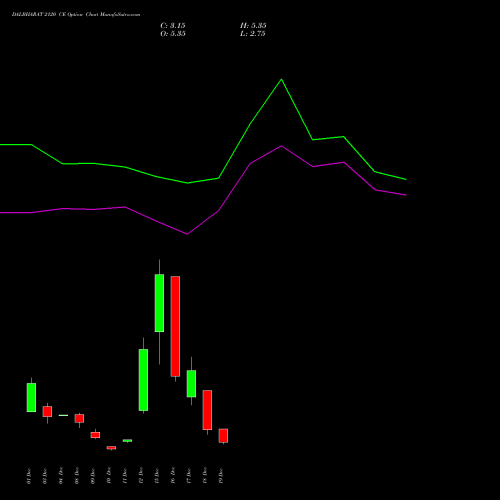The image size is (500, 500).
Task: Click the 10 Dec date label
Action: click(109, 476)
